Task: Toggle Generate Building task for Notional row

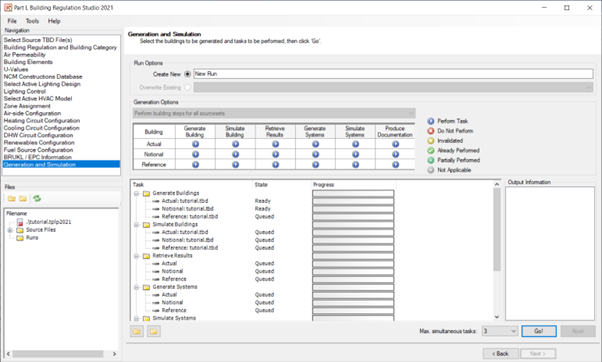Action: click(x=195, y=154)
